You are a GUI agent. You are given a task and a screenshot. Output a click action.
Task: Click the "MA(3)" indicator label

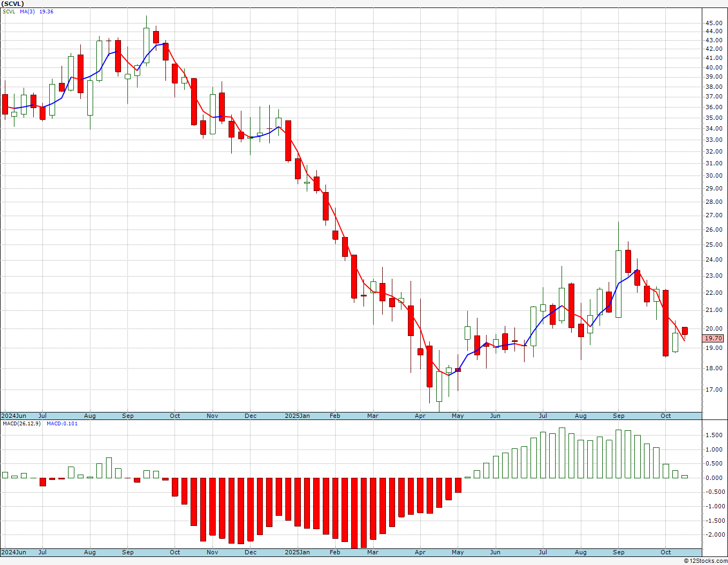tap(27, 12)
